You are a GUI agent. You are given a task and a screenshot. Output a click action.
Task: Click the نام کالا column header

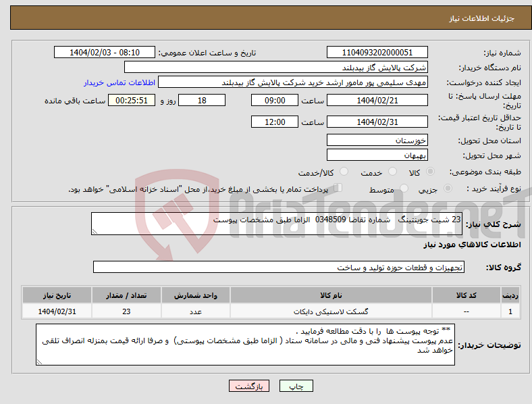(x=331, y=295)
